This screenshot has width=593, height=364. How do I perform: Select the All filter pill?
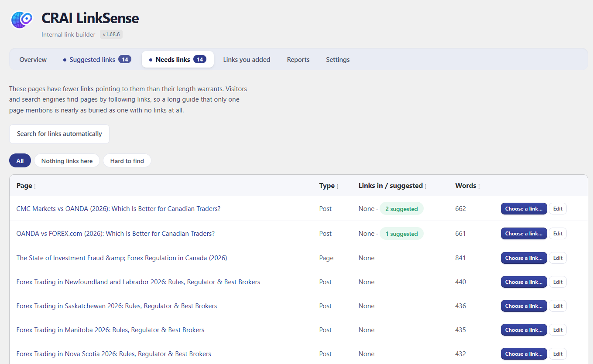click(20, 161)
